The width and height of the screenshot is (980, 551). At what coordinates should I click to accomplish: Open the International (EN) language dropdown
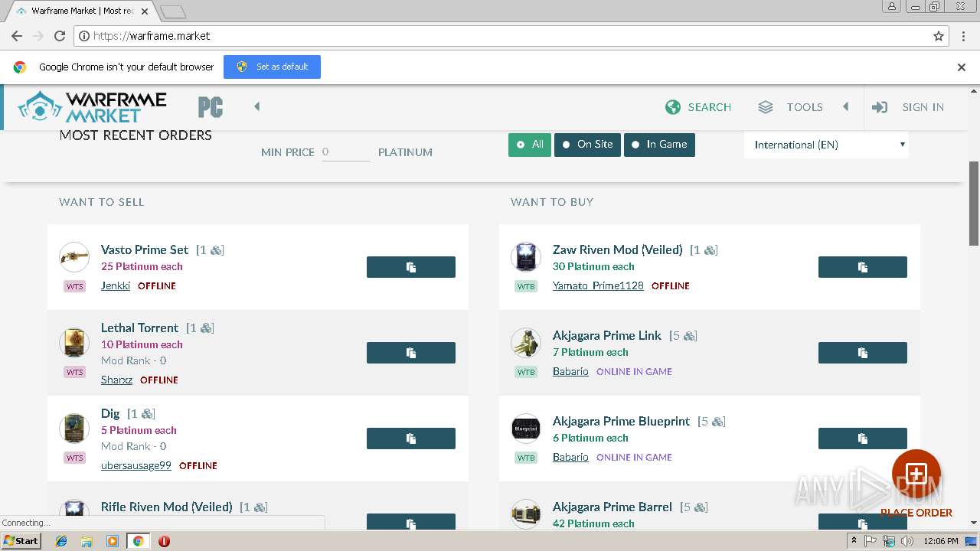[x=826, y=145]
